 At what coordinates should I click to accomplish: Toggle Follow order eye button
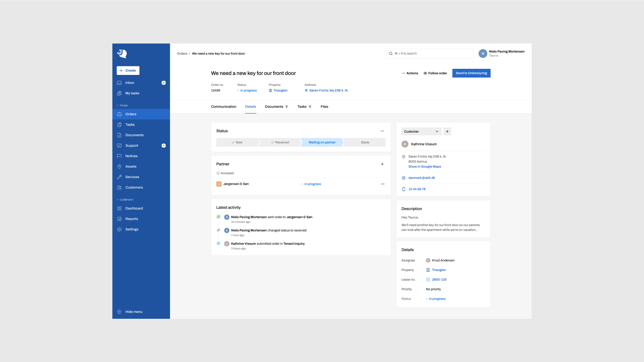pos(435,73)
